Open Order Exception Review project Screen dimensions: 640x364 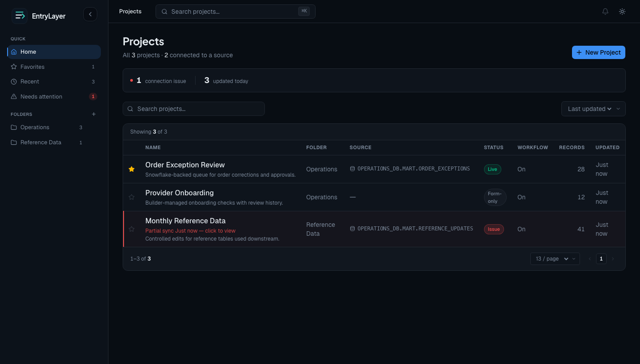[x=185, y=165]
